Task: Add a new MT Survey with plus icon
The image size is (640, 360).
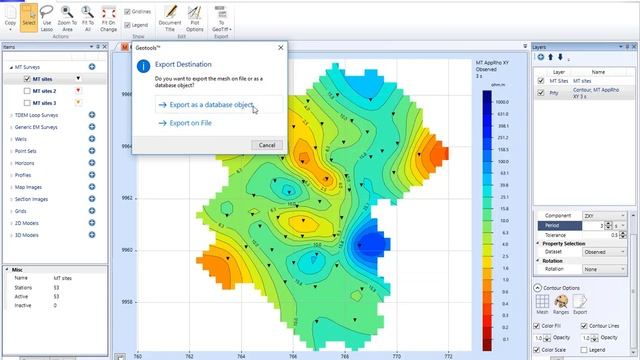Action: pyautogui.click(x=92, y=67)
